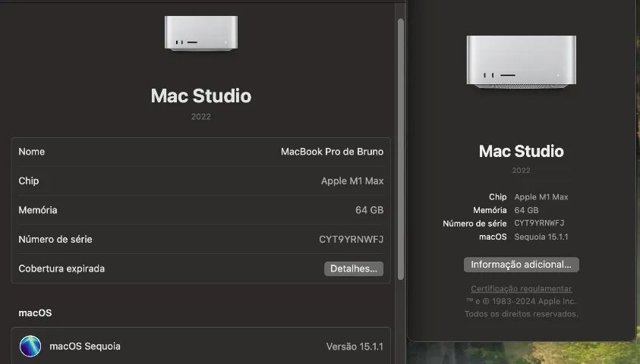This screenshot has width=640, height=364.
Task: Click the Versão 15.1.1 text
Action: point(355,347)
